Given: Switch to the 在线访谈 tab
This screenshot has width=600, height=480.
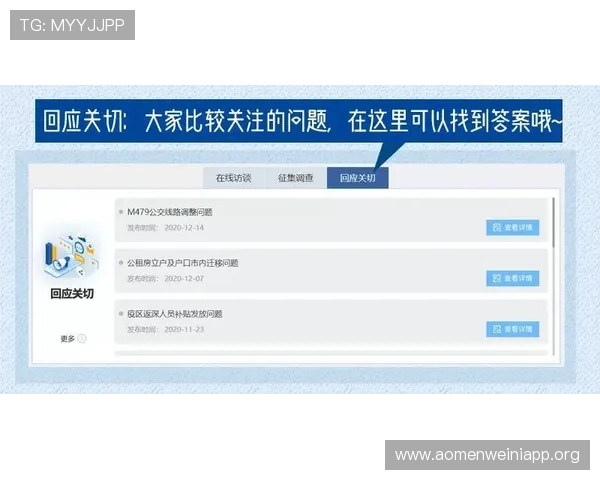Looking at the screenshot, I should (x=234, y=178).
